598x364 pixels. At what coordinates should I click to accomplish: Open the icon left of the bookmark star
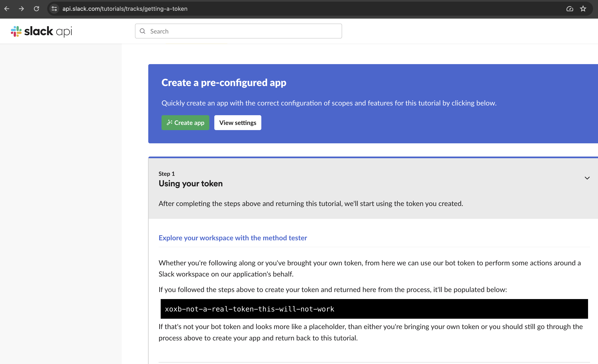(x=570, y=9)
